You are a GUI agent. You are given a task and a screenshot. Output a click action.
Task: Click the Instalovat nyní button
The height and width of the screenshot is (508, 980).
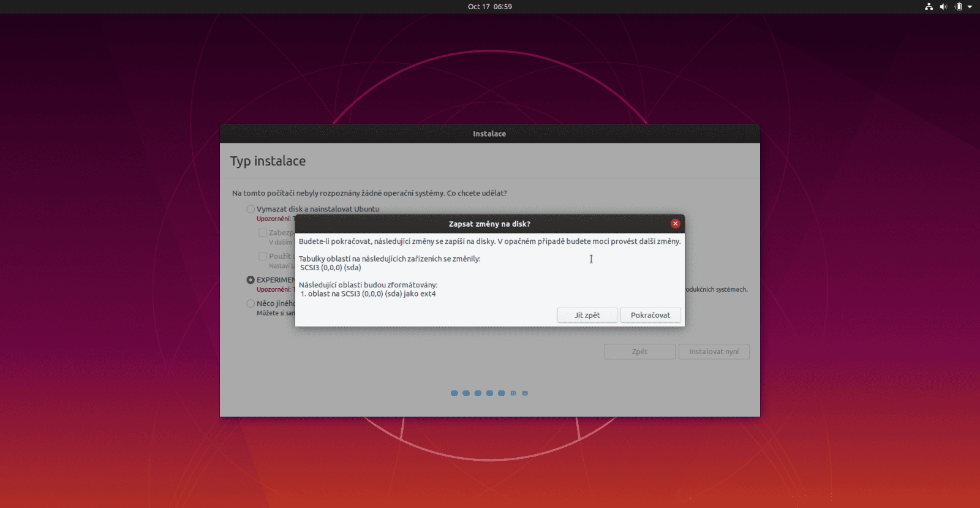[x=714, y=352]
